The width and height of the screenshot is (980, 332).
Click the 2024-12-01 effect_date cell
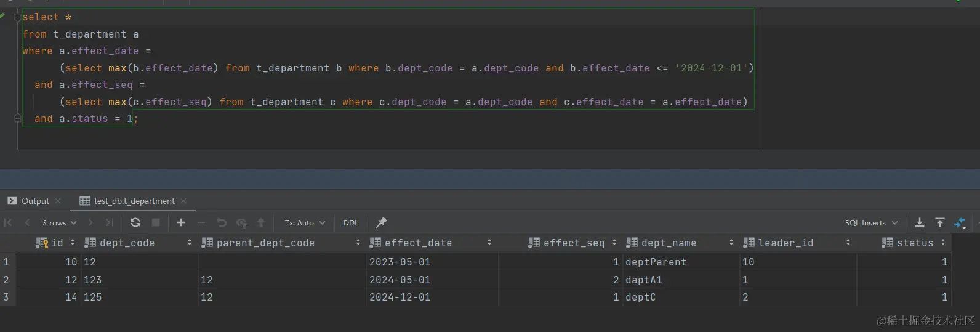coord(432,297)
